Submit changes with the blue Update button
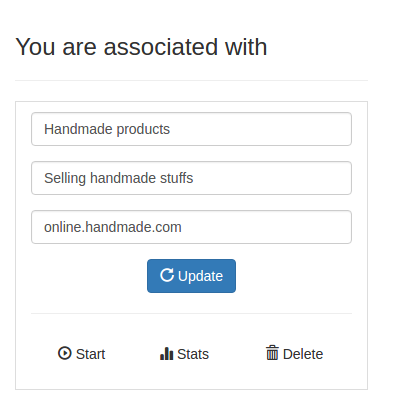Screen dimensions: 397x408 (x=191, y=276)
